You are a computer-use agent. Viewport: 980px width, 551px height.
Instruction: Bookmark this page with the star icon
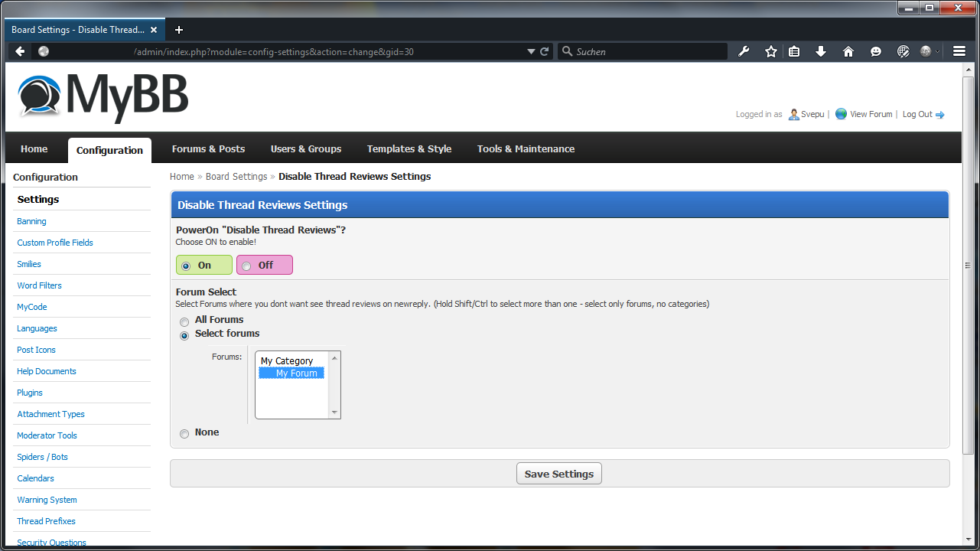click(x=771, y=51)
